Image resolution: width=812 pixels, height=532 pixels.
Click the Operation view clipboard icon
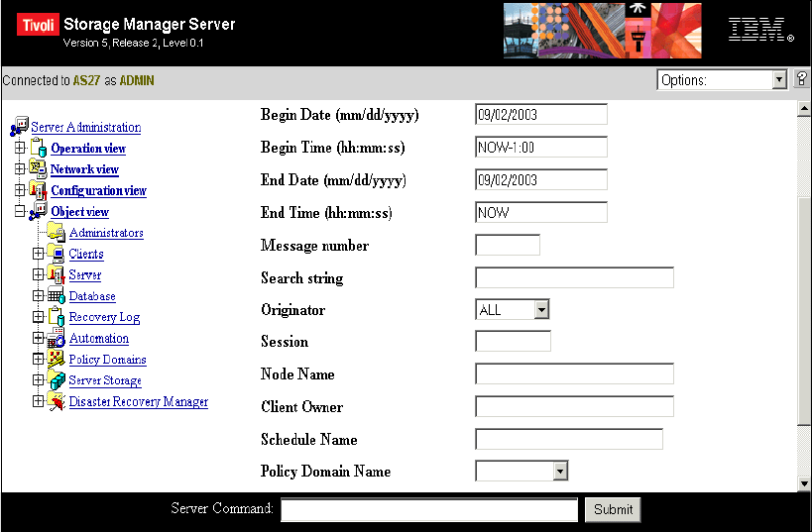tap(39, 148)
